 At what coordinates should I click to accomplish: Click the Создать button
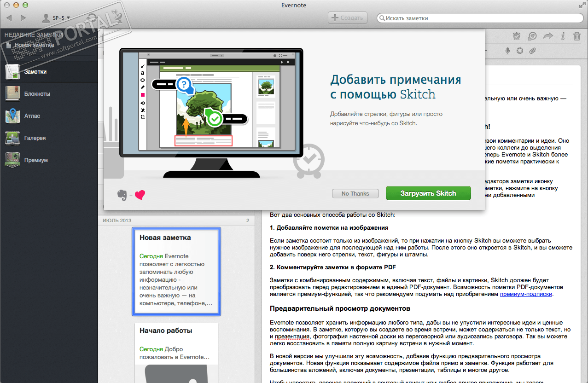click(348, 18)
